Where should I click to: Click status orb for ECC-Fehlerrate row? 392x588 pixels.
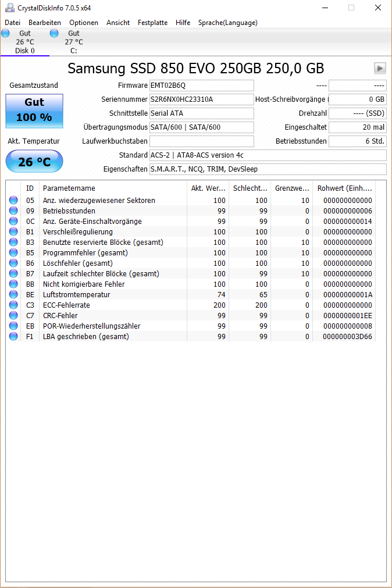point(13,305)
